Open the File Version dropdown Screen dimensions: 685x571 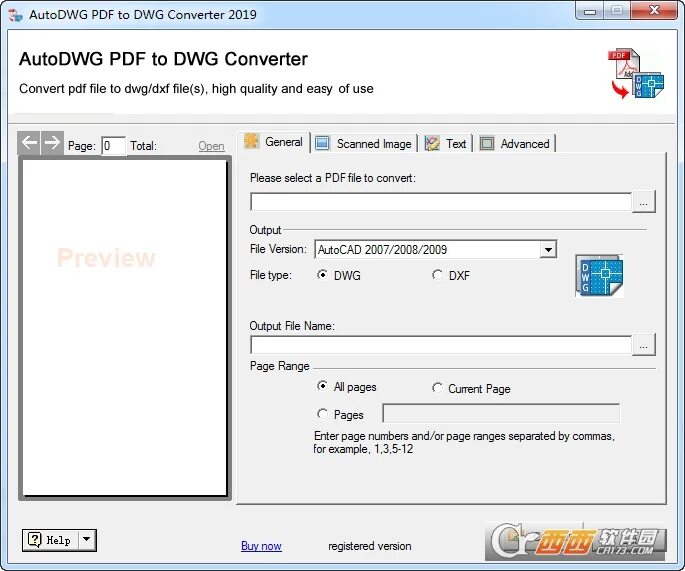pyautogui.click(x=548, y=249)
